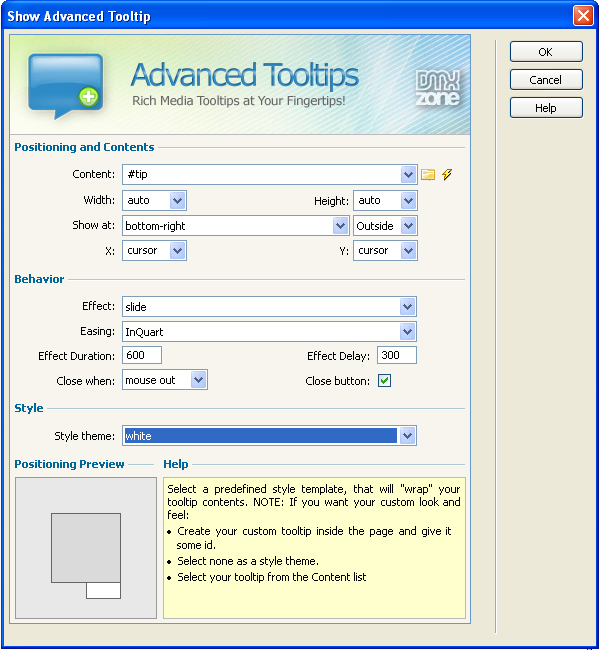Click the Positioning Preview heading

pyautogui.click(x=69, y=464)
